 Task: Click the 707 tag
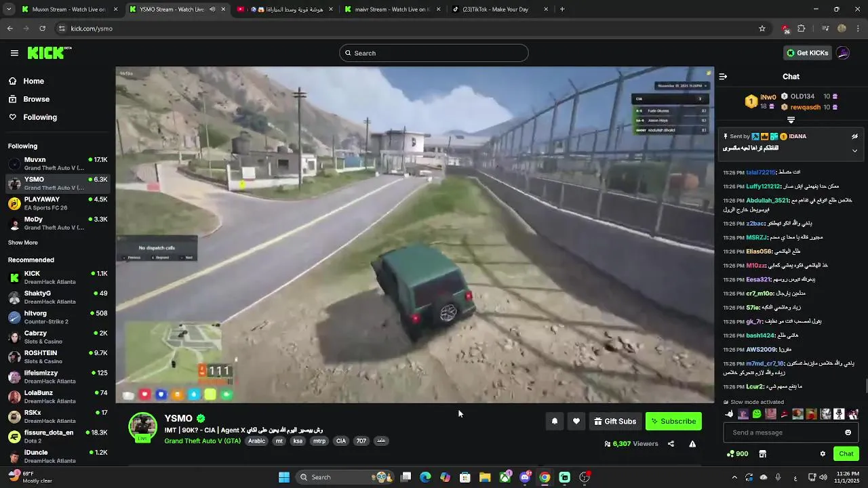tap(361, 441)
